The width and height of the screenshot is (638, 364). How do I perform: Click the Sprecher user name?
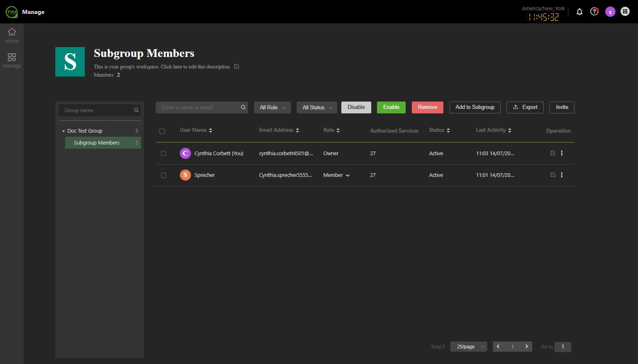click(204, 175)
